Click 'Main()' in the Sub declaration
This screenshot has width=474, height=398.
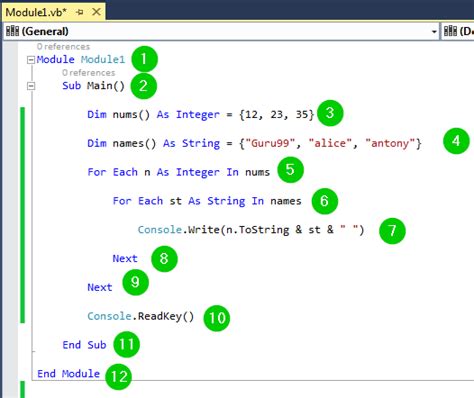[106, 86]
